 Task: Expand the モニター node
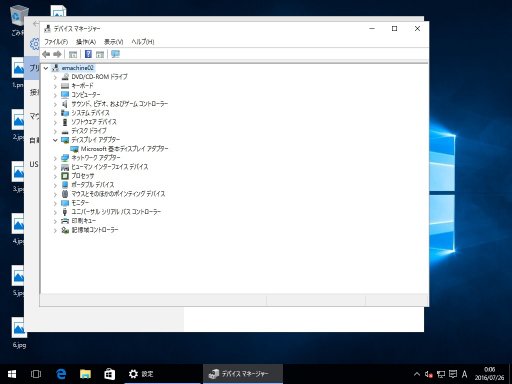(x=55, y=203)
